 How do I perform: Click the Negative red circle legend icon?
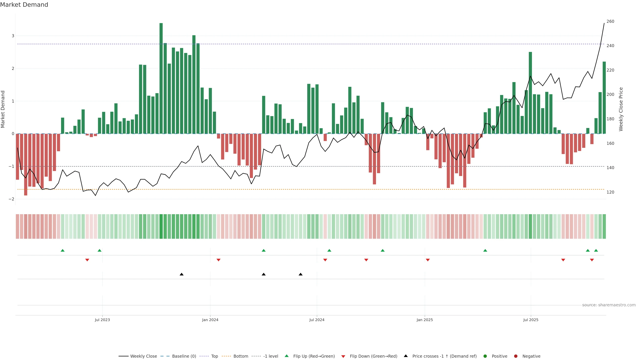516,356
